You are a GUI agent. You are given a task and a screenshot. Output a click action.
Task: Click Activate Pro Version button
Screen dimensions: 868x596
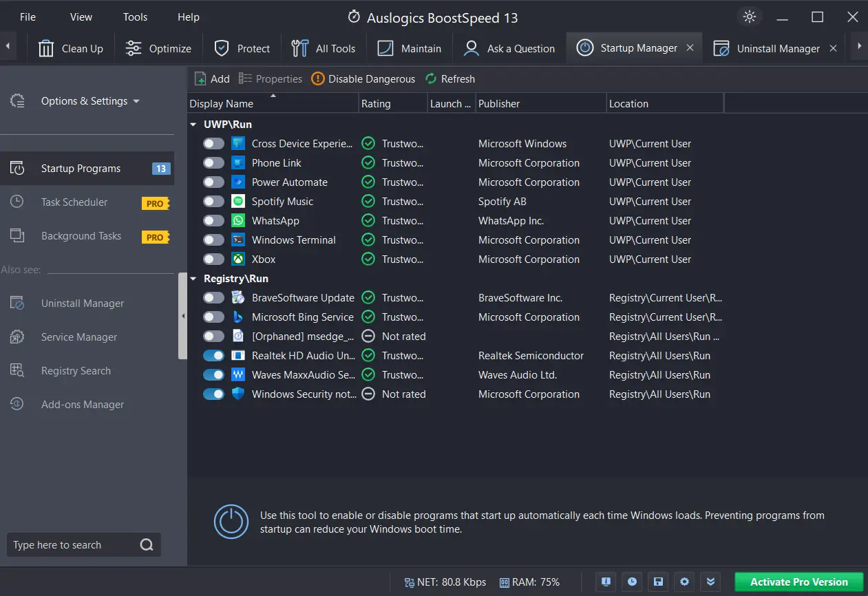tap(798, 582)
